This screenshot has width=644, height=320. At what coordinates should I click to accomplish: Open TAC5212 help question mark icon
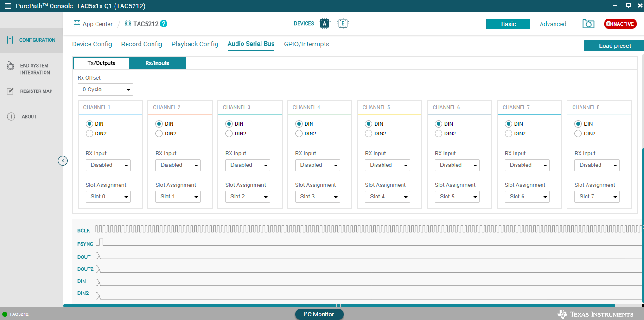pos(164,24)
